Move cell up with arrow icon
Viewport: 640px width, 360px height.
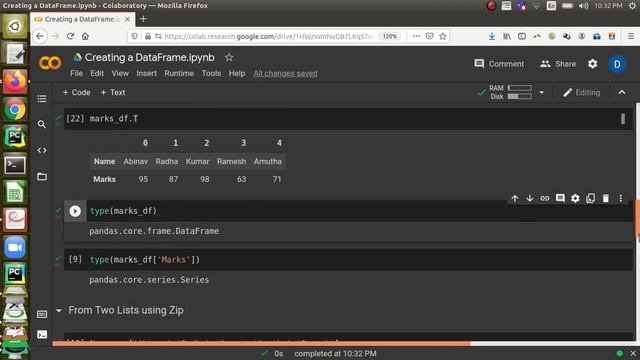click(x=515, y=198)
